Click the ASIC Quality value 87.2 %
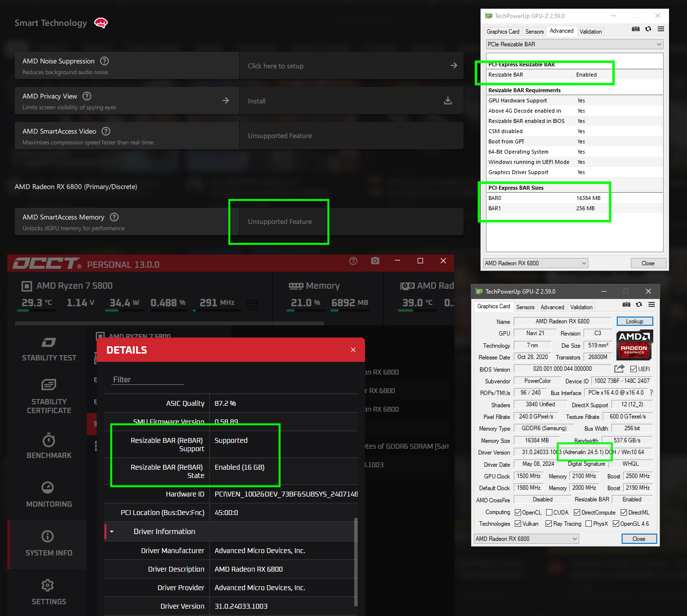The height and width of the screenshot is (616, 687). coord(225,403)
